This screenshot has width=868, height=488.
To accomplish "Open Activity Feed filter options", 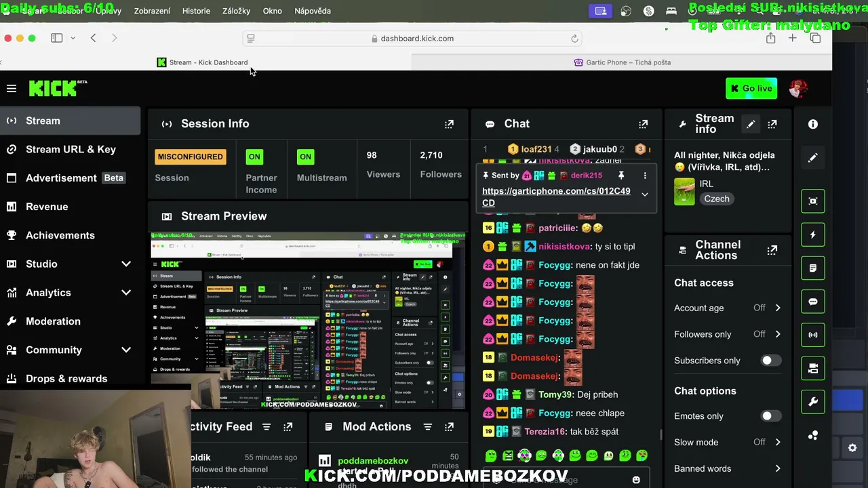I will 267,427.
